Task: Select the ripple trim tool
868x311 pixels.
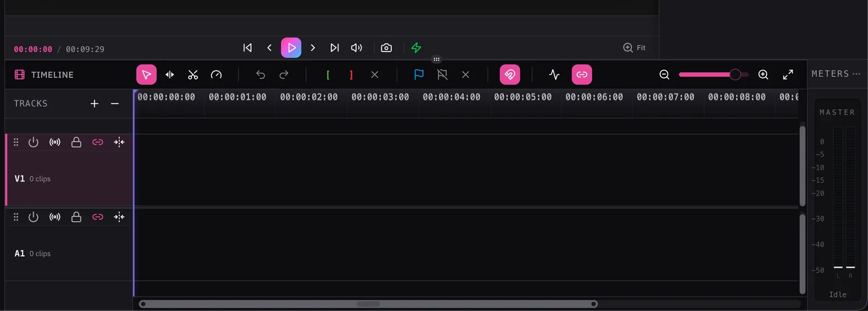Action: point(170,75)
